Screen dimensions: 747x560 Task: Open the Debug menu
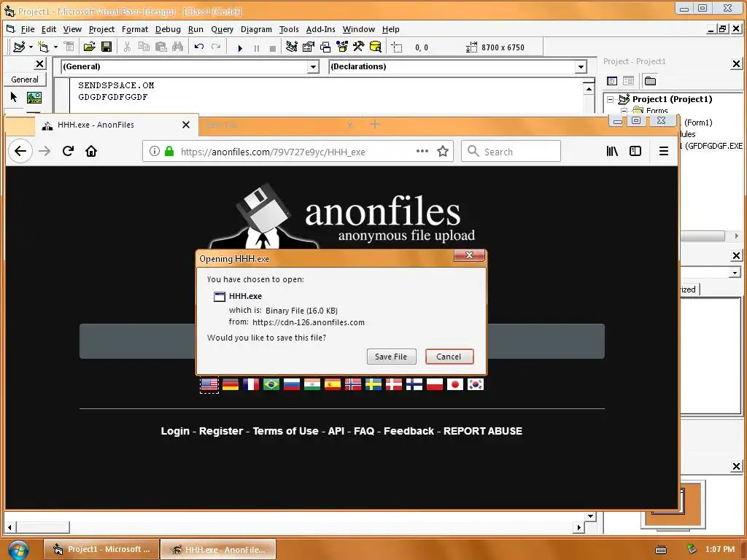[168, 29]
